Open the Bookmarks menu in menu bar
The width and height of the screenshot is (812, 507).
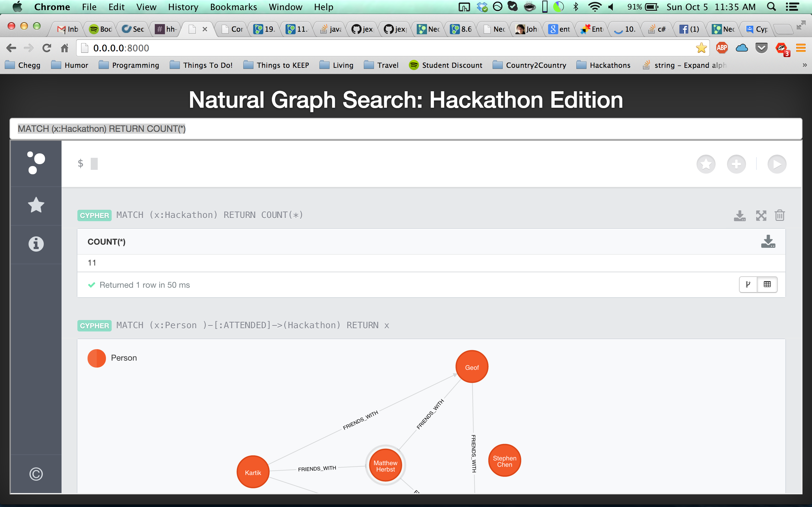coord(233,7)
